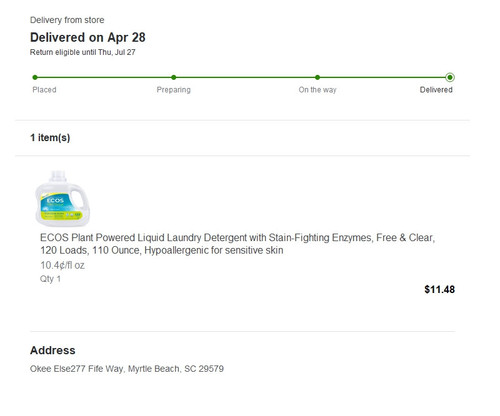Viewport: 500px width, 416px height.
Task: Click the Preparing status label
Action: pos(174,90)
